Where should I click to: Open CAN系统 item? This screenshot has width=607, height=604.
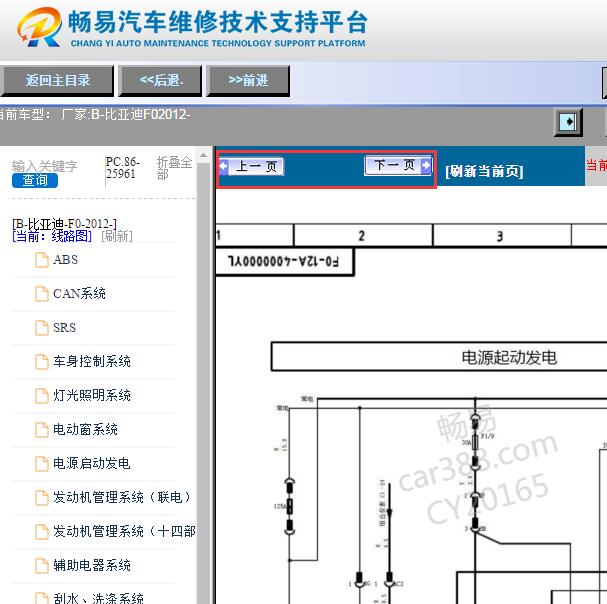79,293
